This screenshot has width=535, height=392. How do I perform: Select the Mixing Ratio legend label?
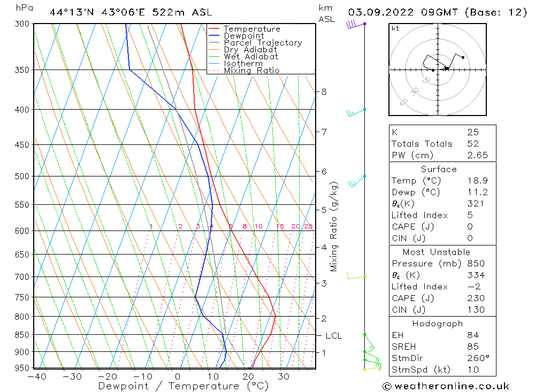coord(251,70)
